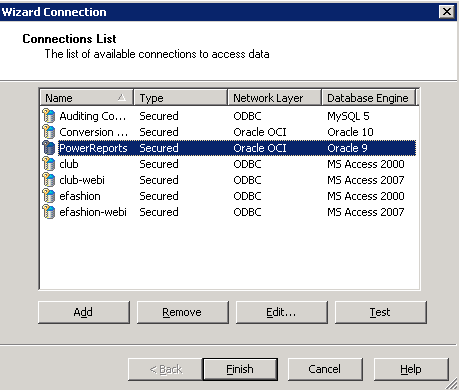This screenshot has height=390, width=459.
Task: Cancel the Wizard Connection dialog
Action: click(325, 369)
